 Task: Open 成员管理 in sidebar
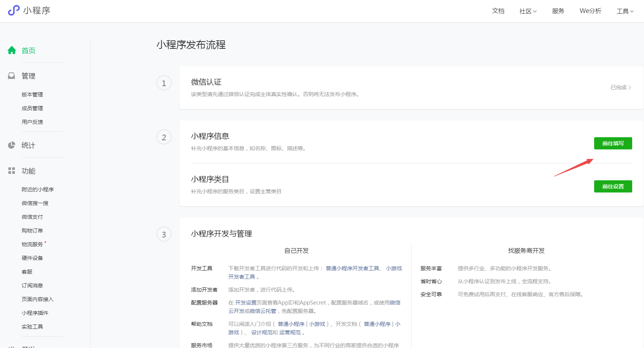32,108
